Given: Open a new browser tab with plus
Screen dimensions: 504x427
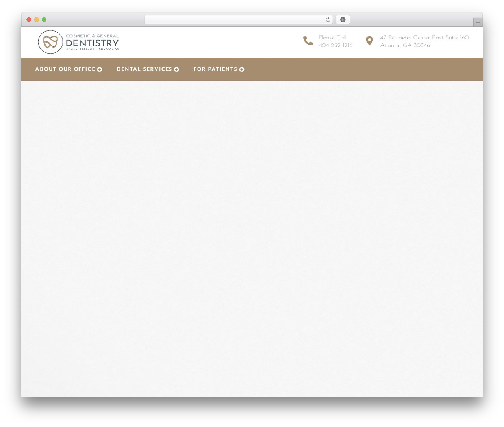Looking at the screenshot, I should (x=478, y=22).
